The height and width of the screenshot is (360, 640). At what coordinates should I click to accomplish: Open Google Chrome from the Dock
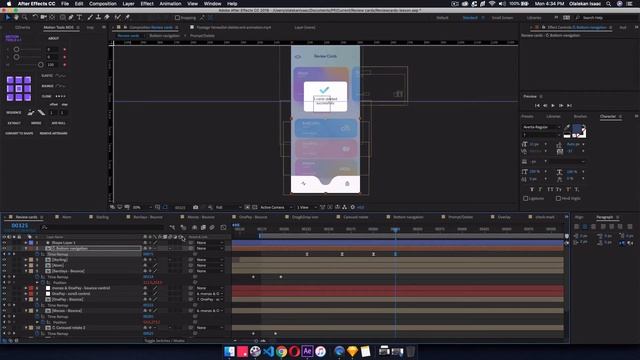281,351
